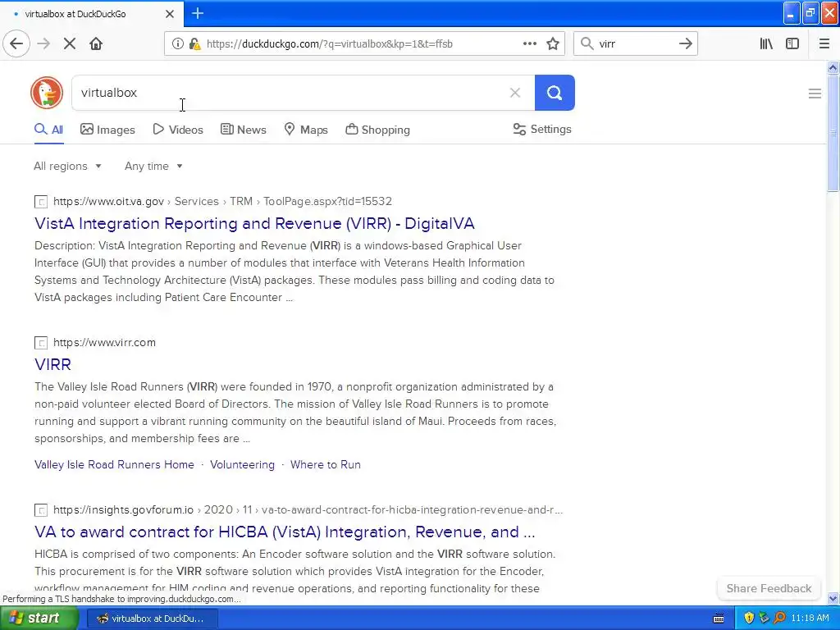Open DuckDuckGo search Settings
This screenshot has width=840, height=630.
[542, 129]
